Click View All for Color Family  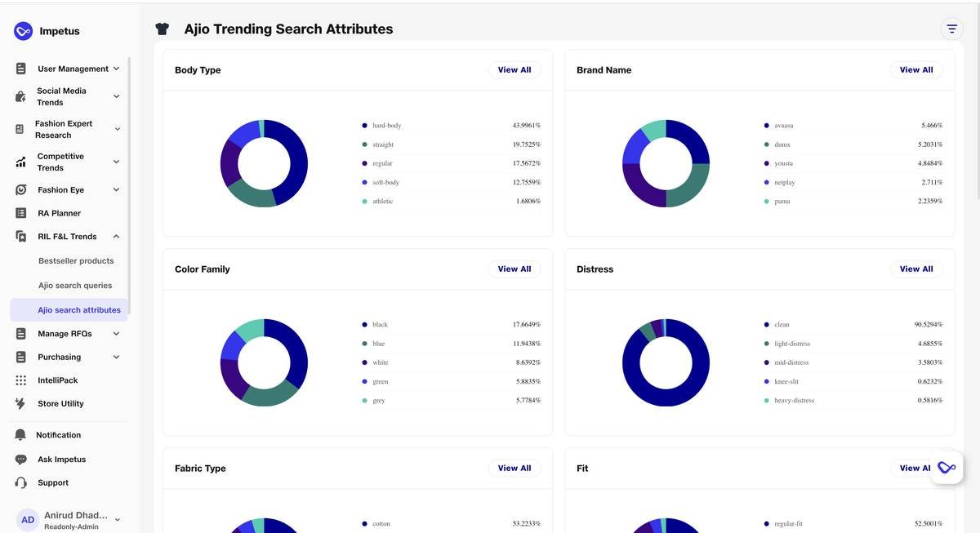coord(514,269)
